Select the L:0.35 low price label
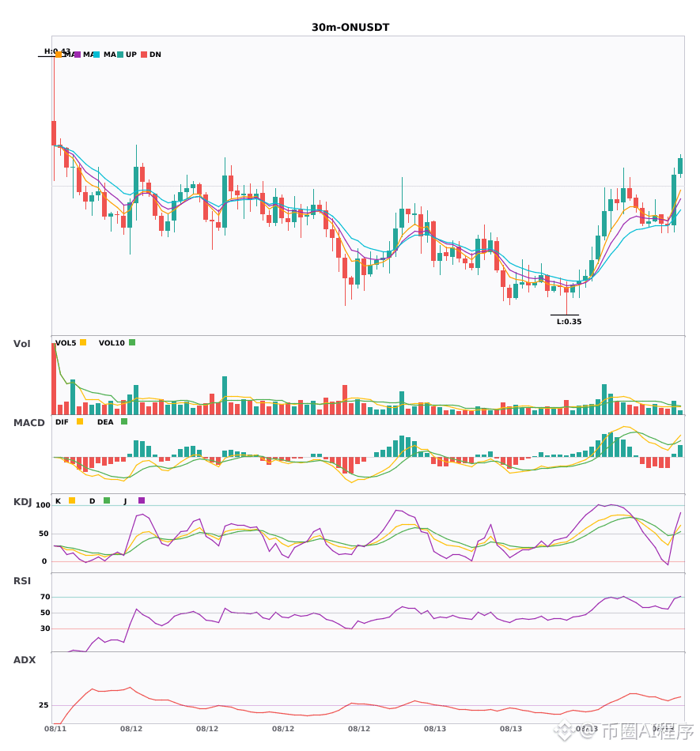Viewport: 700px width, 751px height. point(569,322)
